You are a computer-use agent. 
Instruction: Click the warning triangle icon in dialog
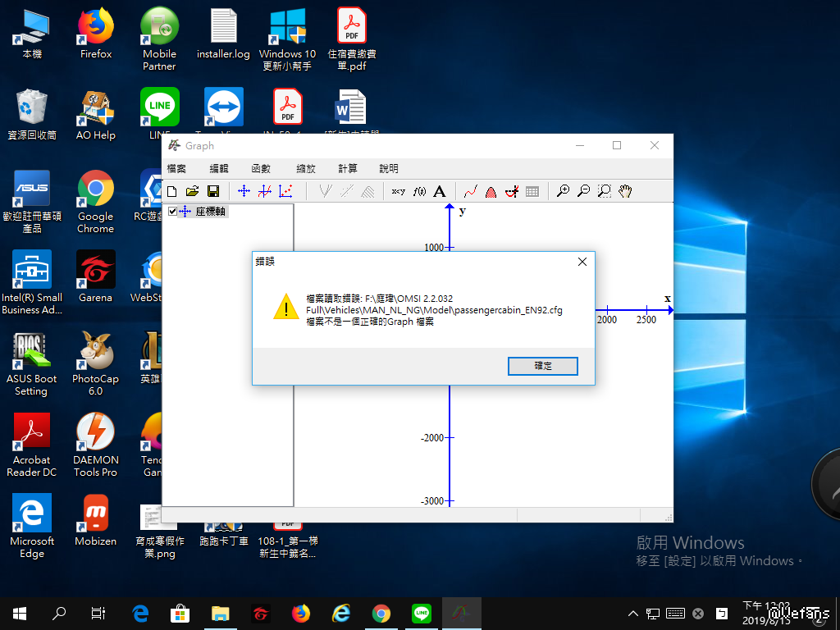tap(286, 307)
